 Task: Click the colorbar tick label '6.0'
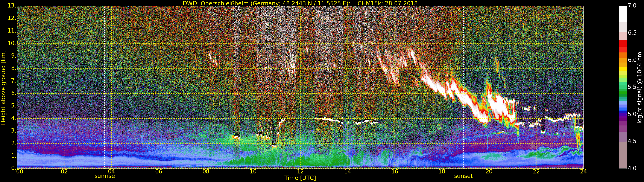pyautogui.click(x=632, y=60)
